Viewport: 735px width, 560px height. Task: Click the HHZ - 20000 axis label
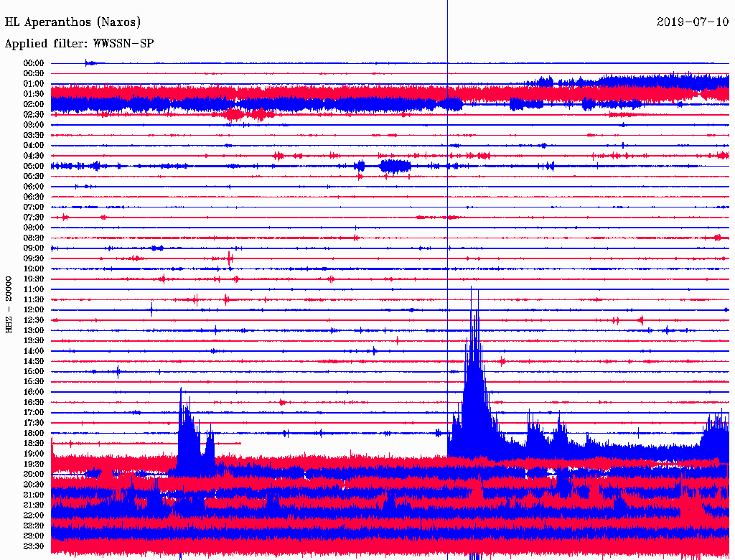[x=9, y=304]
